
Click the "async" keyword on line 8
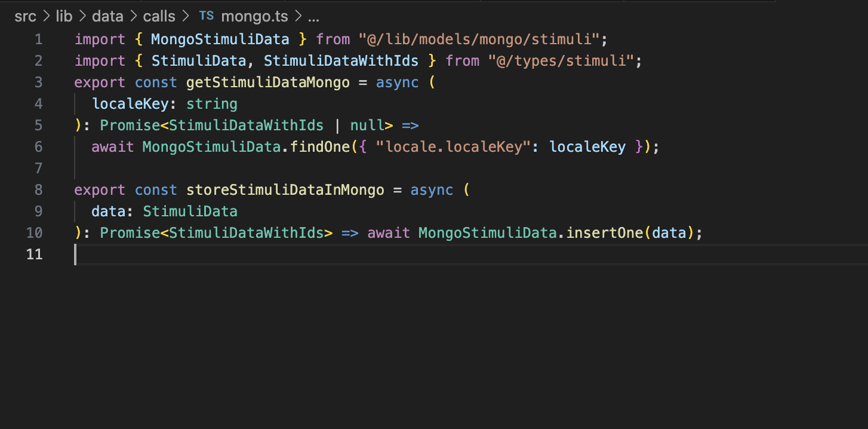[432, 190]
